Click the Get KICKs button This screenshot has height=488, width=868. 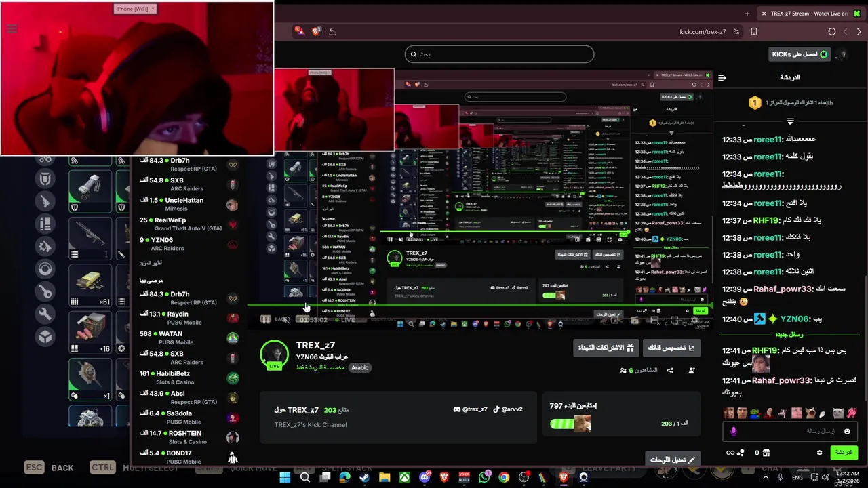800,54
